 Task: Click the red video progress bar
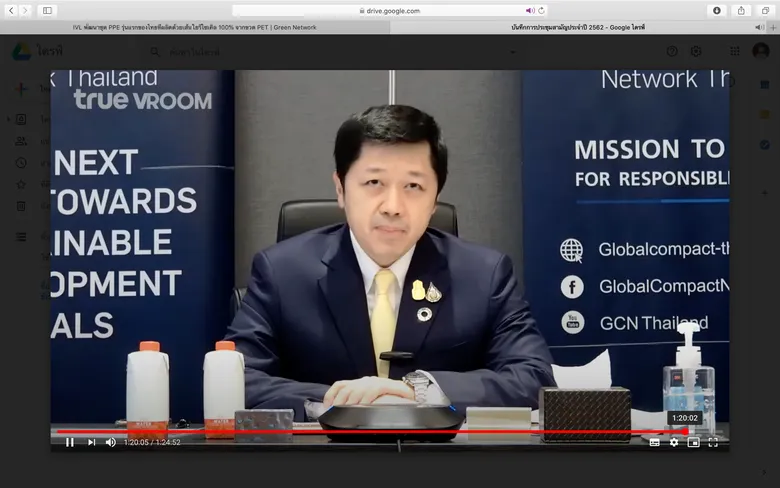tap(372, 431)
